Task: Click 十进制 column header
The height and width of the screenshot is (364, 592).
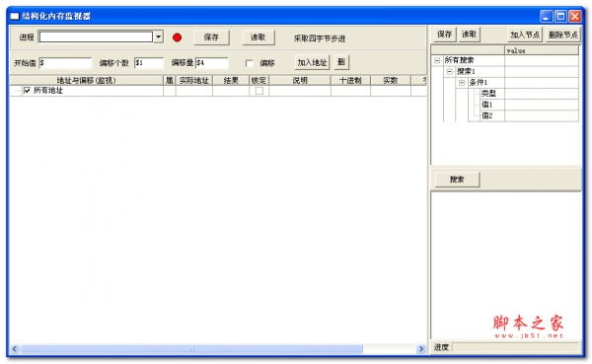Action: coord(350,81)
